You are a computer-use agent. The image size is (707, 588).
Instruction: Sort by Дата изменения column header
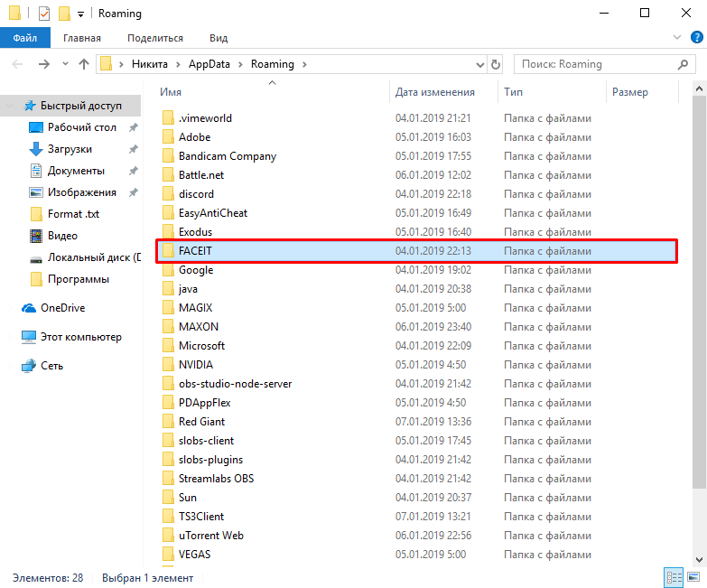[x=434, y=92]
